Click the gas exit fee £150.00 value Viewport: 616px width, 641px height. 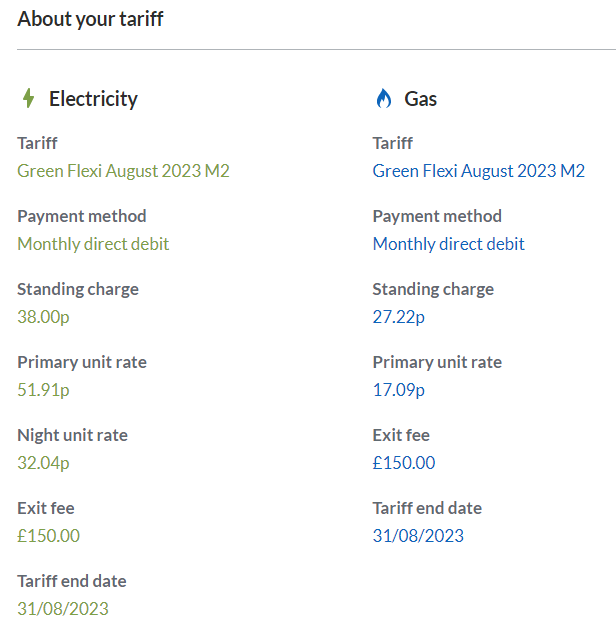[x=404, y=463]
